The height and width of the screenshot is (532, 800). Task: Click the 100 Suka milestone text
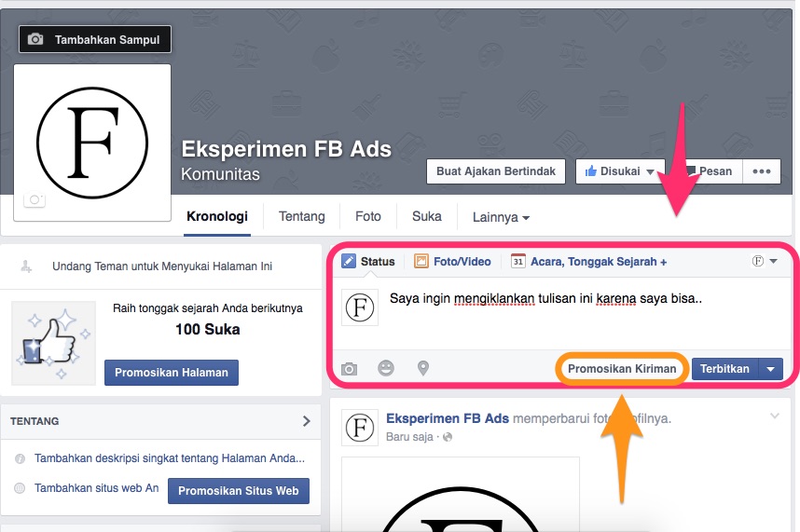208,329
